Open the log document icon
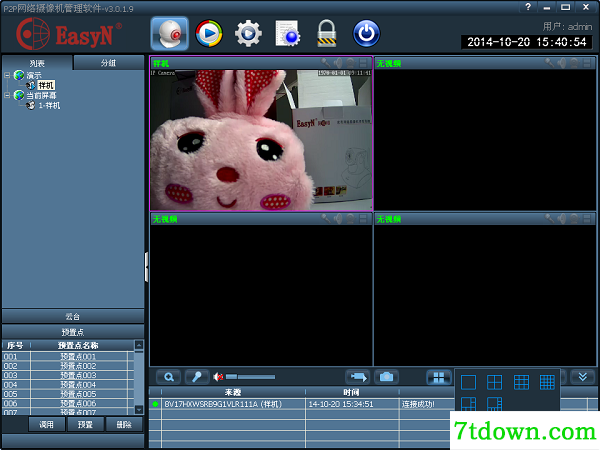Image resolution: width=600 pixels, height=450 pixels. pos(288,34)
